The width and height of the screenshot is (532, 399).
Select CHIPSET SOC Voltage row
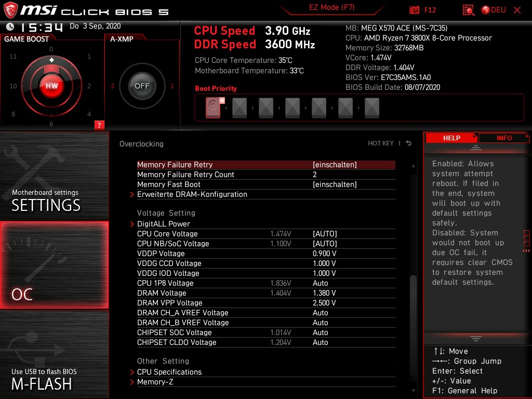tap(266, 332)
